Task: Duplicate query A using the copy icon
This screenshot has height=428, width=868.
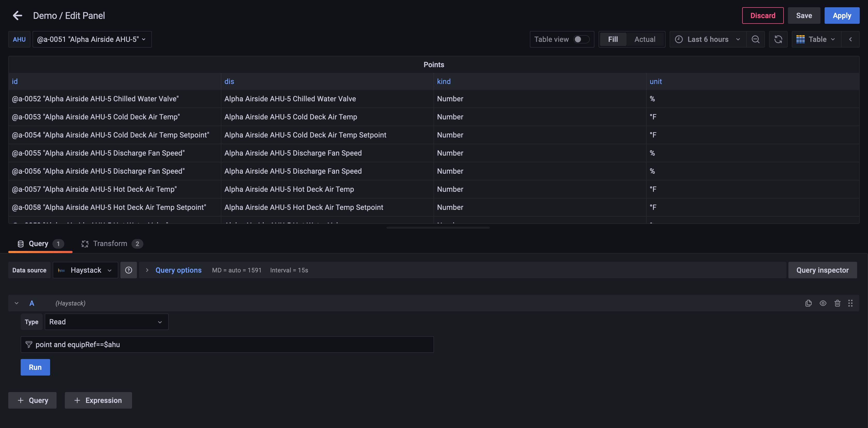Action: click(x=808, y=303)
